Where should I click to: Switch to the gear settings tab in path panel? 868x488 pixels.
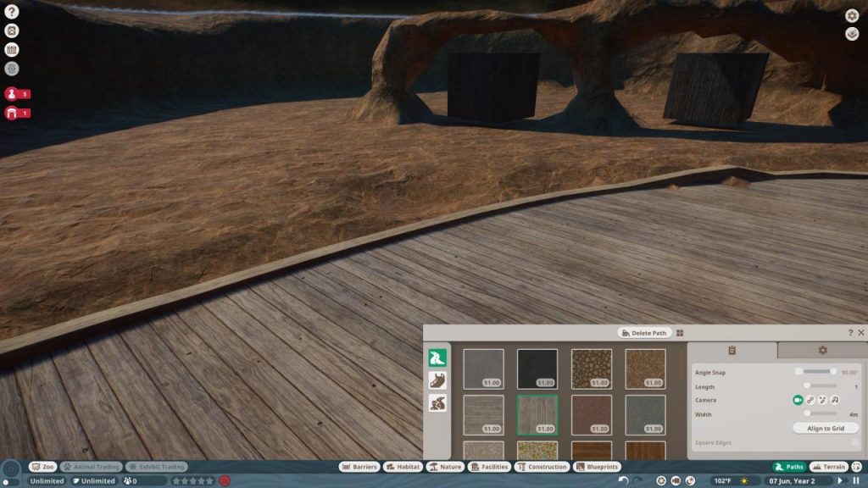(x=821, y=350)
